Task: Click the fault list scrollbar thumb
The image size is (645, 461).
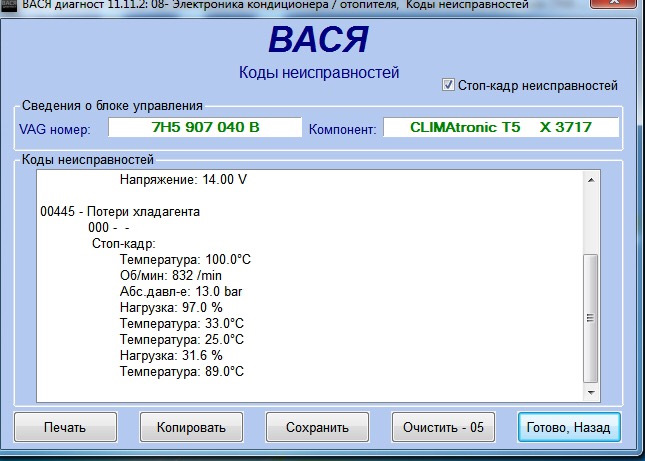Action: pos(591,318)
